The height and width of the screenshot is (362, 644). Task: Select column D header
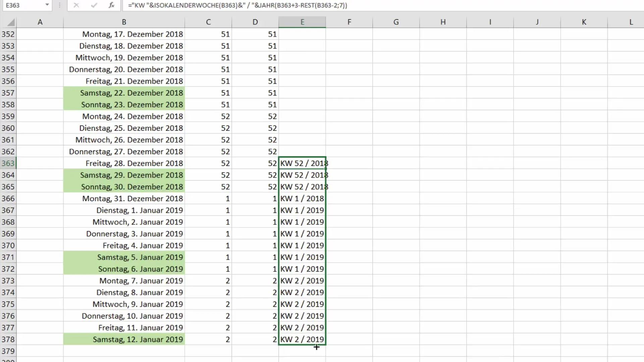tap(255, 22)
